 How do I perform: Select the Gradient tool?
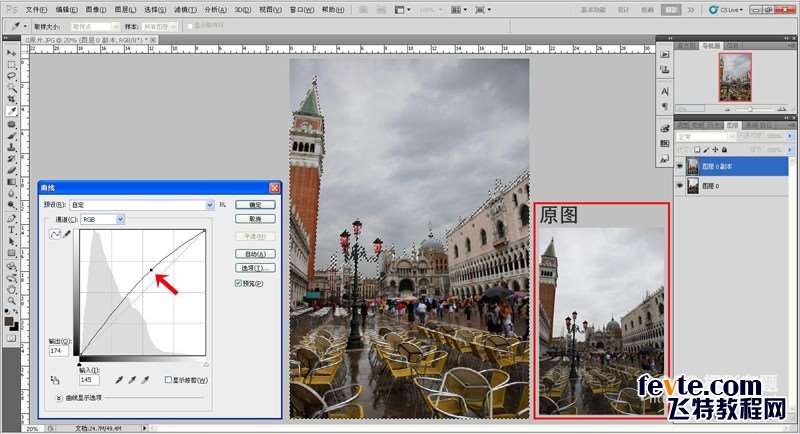tap(11, 182)
